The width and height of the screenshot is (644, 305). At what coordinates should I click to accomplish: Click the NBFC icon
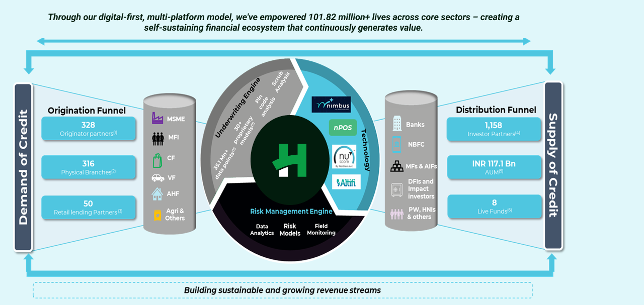tap(396, 145)
